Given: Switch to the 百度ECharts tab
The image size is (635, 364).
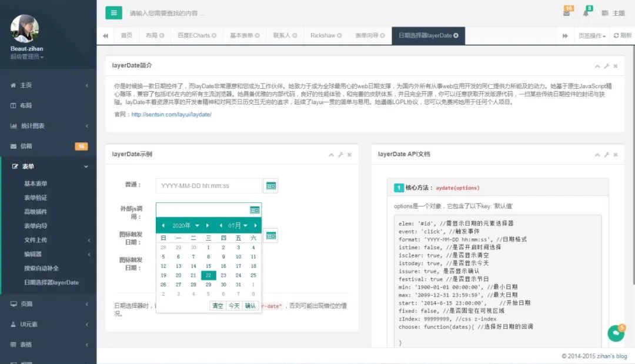Looking at the screenshot, I should coord(197,36).
